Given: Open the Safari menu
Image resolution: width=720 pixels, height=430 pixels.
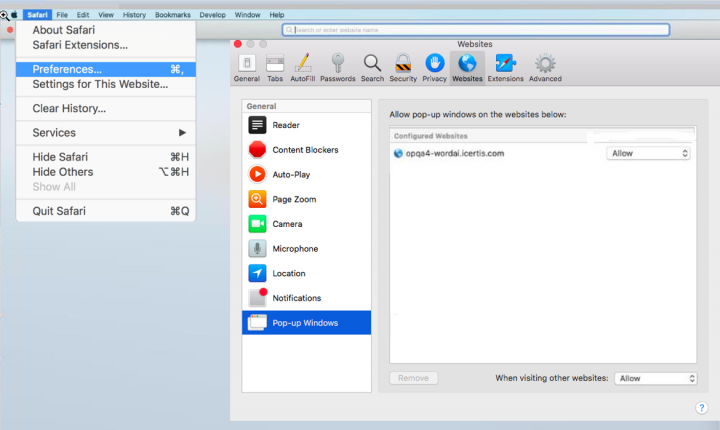Looking at the screenshot, I should tap(37, 15).
